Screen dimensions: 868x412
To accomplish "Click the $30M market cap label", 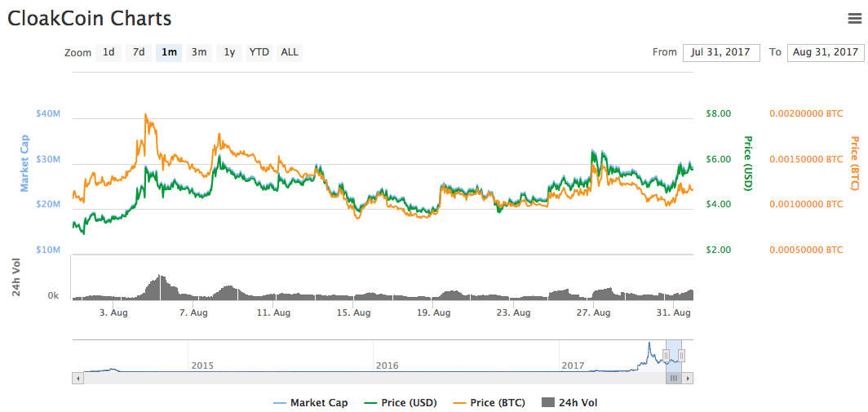I will tap(48, 159).
